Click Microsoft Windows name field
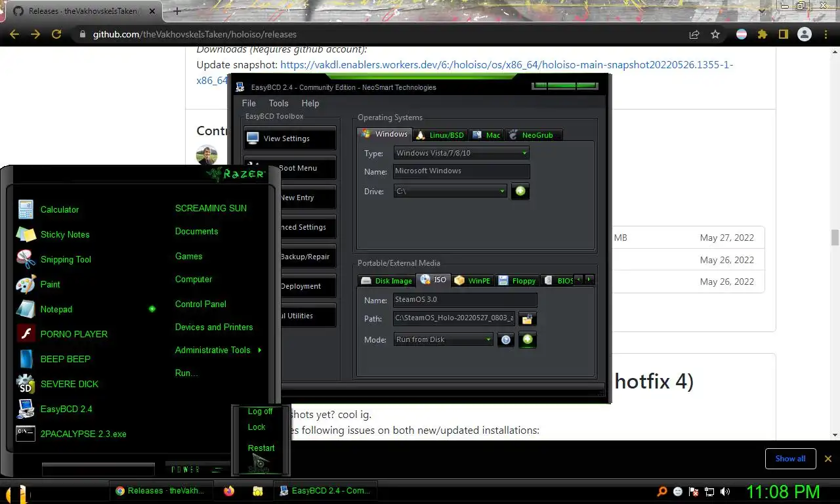Screen dimensions: 840x504 pyautogui.click(x=461, y=171)
